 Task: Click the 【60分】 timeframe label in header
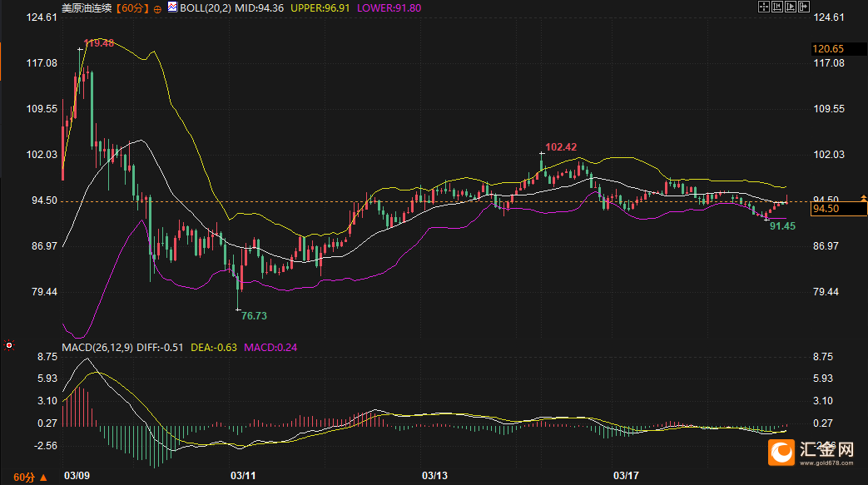coord(133,7)
